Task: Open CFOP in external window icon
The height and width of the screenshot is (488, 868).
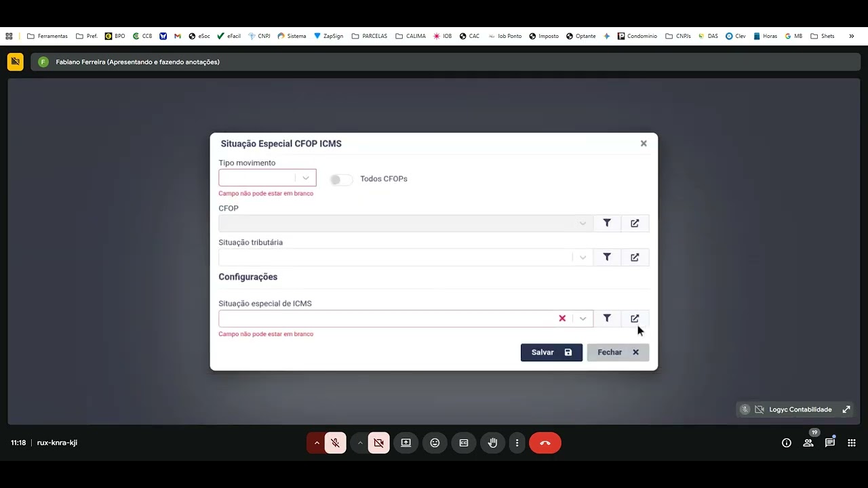Action: tap(635, 223)
